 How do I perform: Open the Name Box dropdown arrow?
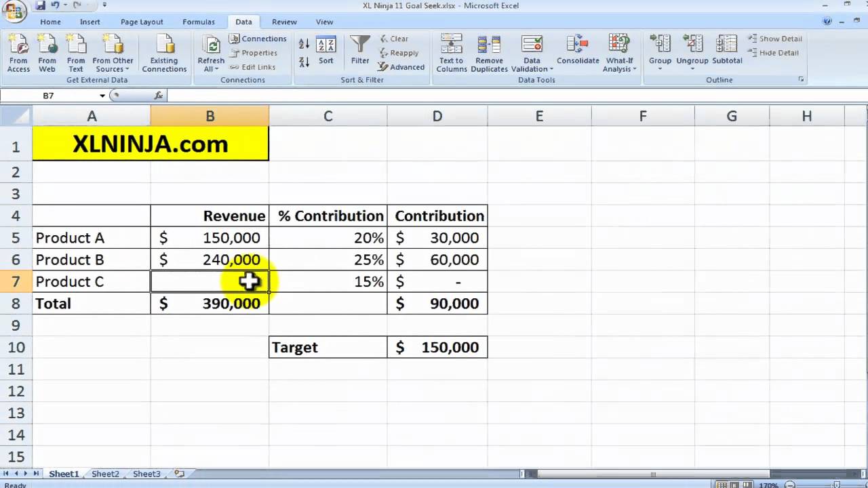click(102, 96)
